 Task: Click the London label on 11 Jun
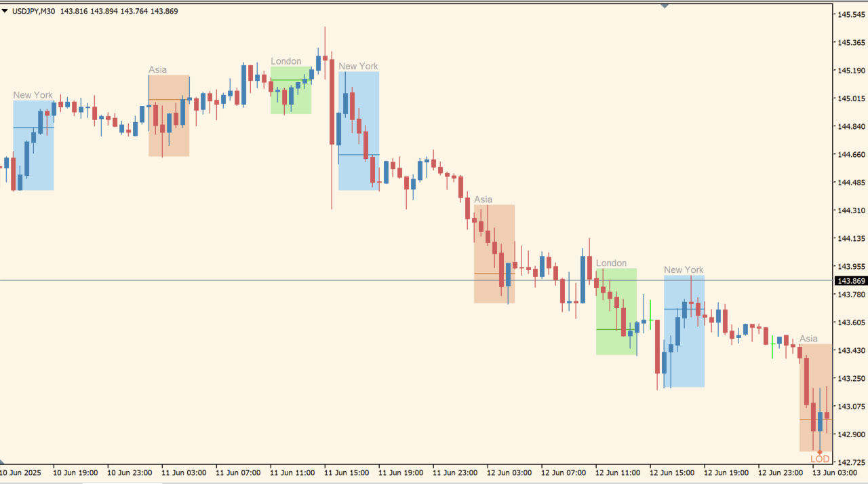(x=285, y=61)
